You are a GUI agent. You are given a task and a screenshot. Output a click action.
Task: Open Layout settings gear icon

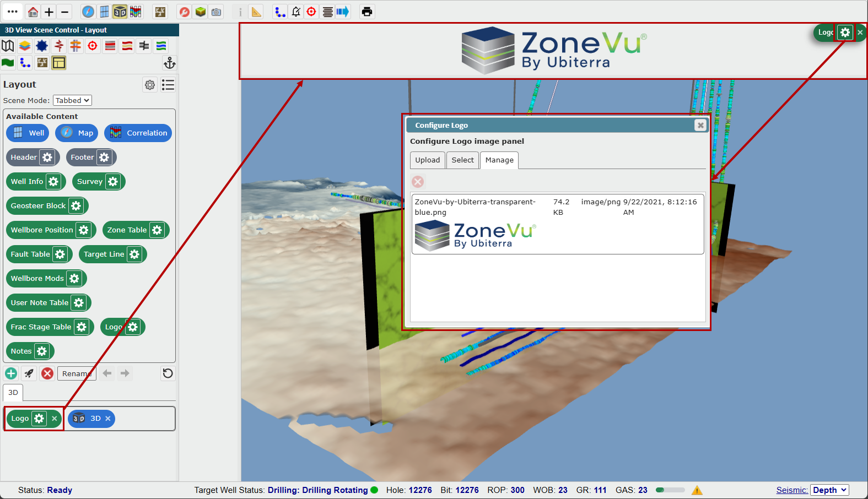point(150,85)
